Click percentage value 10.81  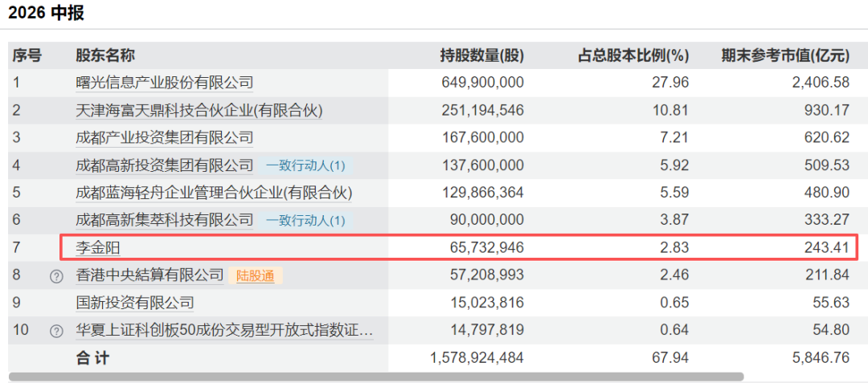point(670,111)
